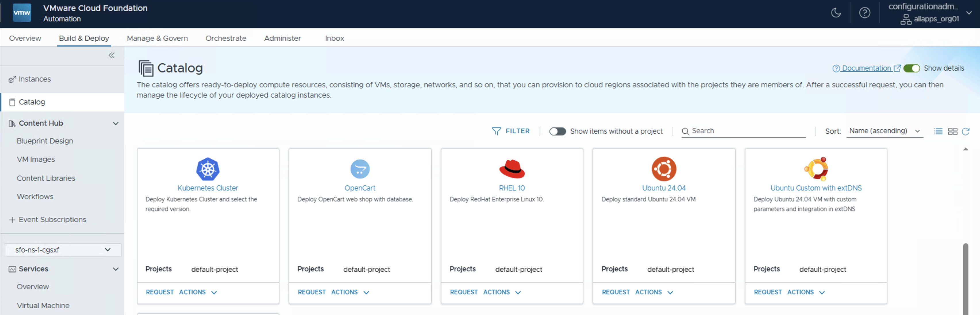Switch to Manage & Govern tab
Screen dimensions: 980x315
pyautogui.click(x=157, y=38)
